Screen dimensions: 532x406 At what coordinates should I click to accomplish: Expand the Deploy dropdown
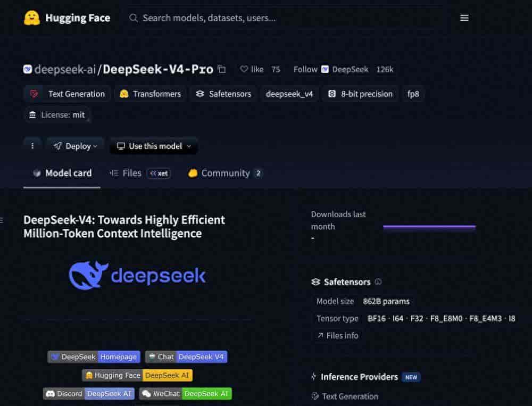click(76, 146)
